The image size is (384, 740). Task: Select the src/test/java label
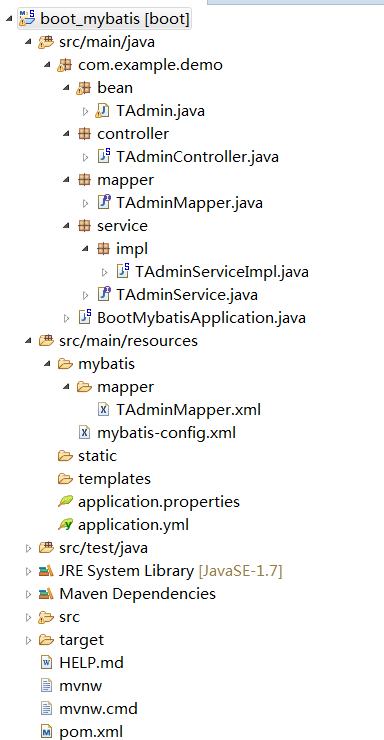coord(103,548)
